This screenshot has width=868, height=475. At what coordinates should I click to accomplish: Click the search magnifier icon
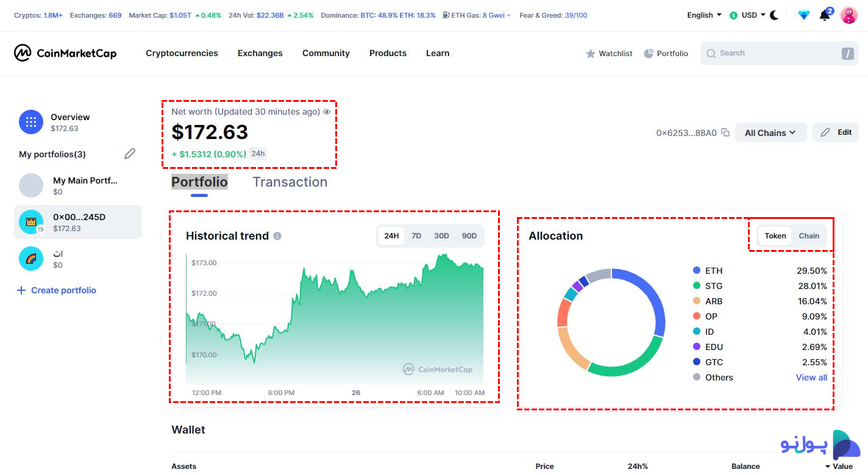711,54
